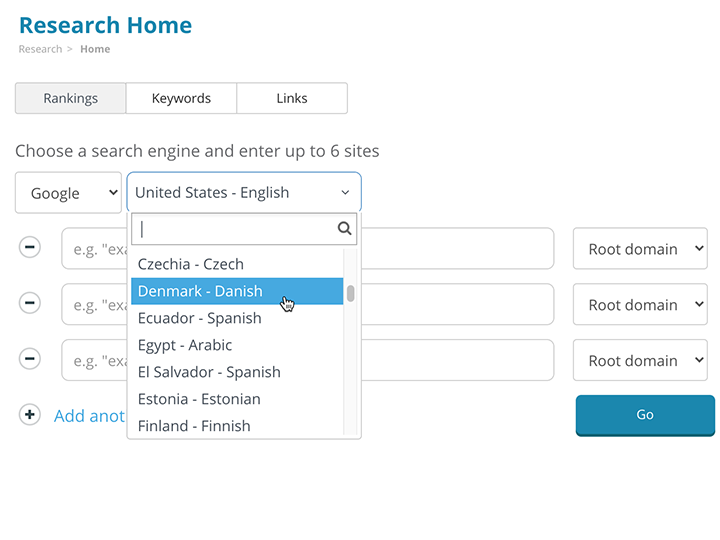The height and width of the screenshot is (540, 720).
Task: Choose Egypt - Arabic option
Action: (x=185, y=345)
